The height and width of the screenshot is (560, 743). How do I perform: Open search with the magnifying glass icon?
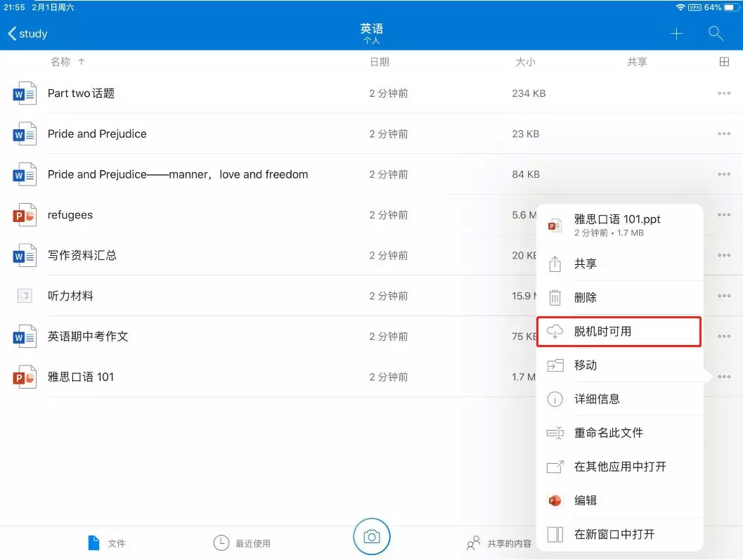[x=716, y=33]
